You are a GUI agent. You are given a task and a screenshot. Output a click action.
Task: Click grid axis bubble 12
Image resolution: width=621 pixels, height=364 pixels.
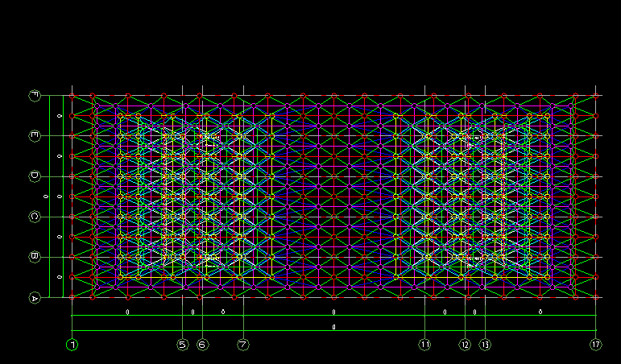pyautogui.click(x=465, y=345)
